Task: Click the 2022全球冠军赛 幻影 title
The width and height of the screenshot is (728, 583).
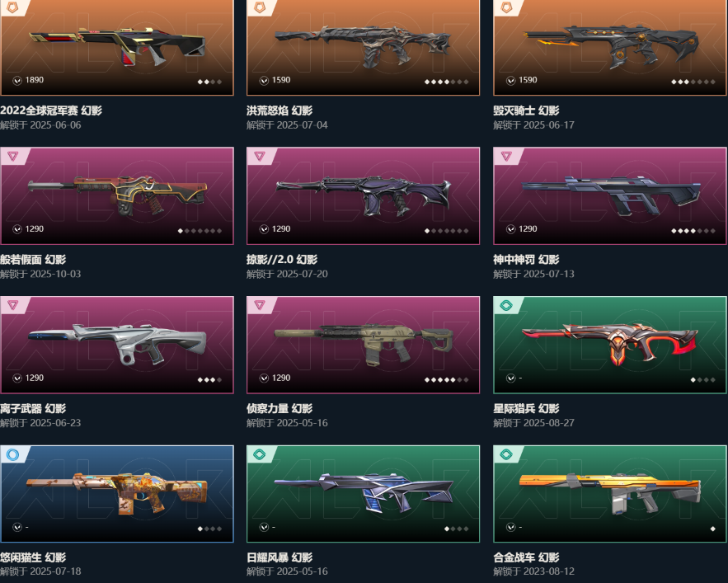Action: (51, 110)
